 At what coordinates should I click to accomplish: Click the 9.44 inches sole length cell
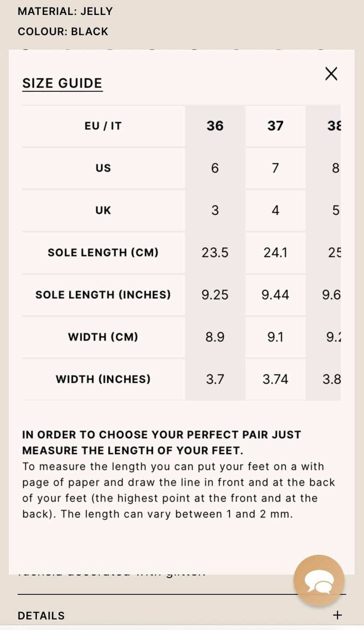[275, 294]
